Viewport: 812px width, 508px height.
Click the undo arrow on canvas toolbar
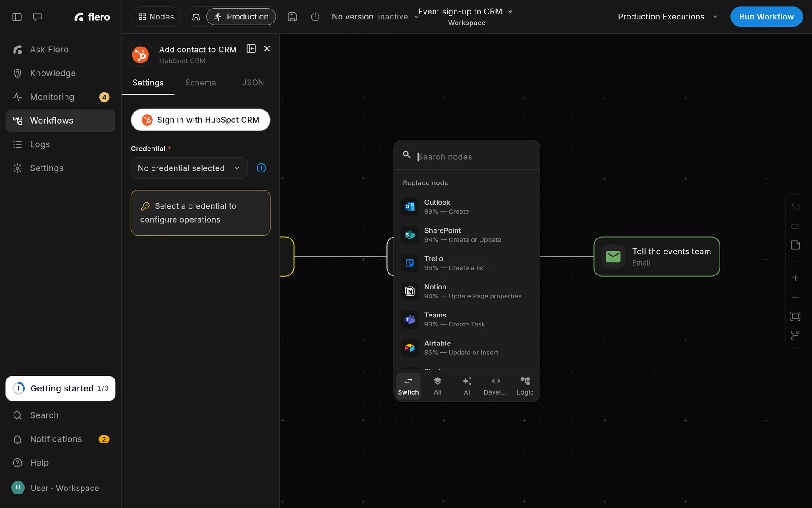pos(795,207)
